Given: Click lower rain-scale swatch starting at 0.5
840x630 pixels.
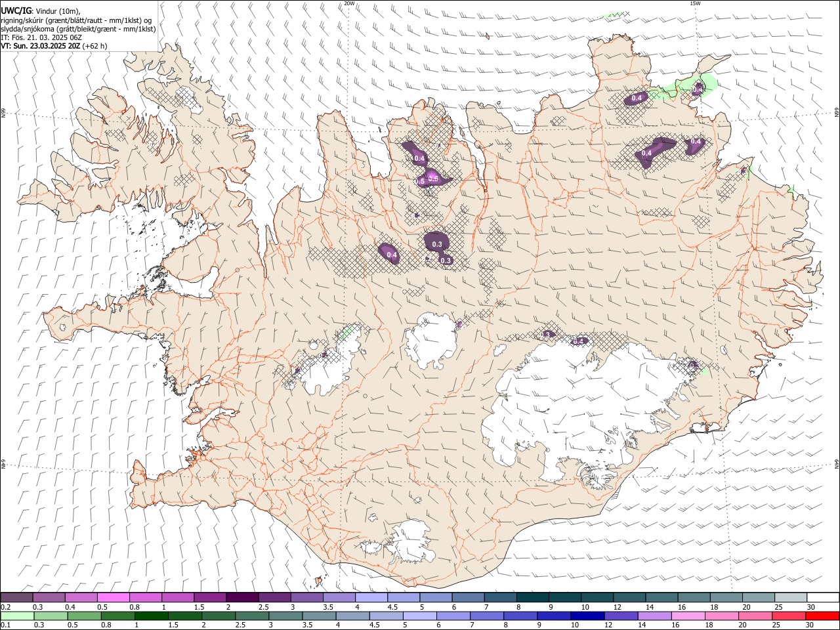Looking at the screenshot, I should 84,616.
